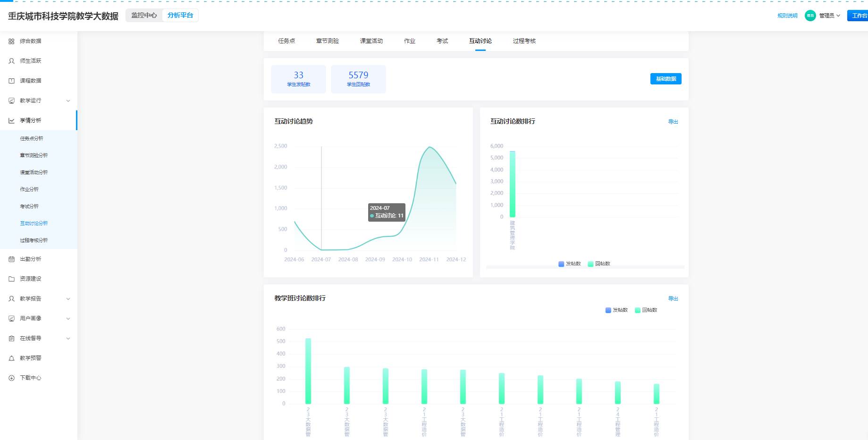Select 章节测验分析 in the sidebar submenu
This screenshot has width=868, height=440.
[x=34, y=156]
